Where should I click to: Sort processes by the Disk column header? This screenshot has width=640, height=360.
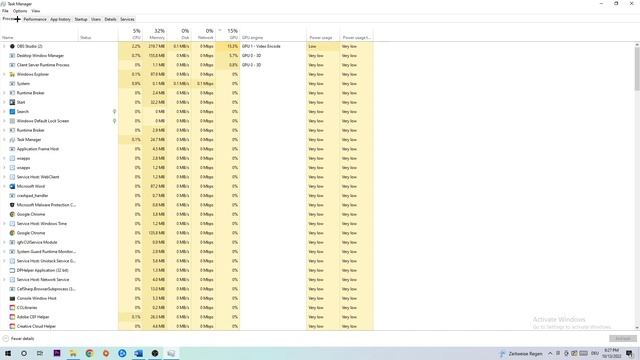179,34
